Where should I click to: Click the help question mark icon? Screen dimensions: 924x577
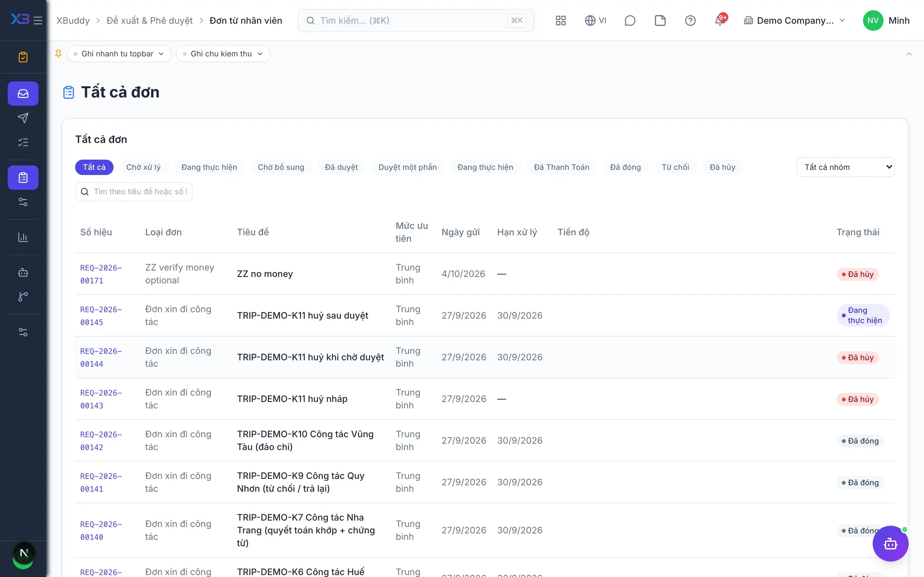690,21
